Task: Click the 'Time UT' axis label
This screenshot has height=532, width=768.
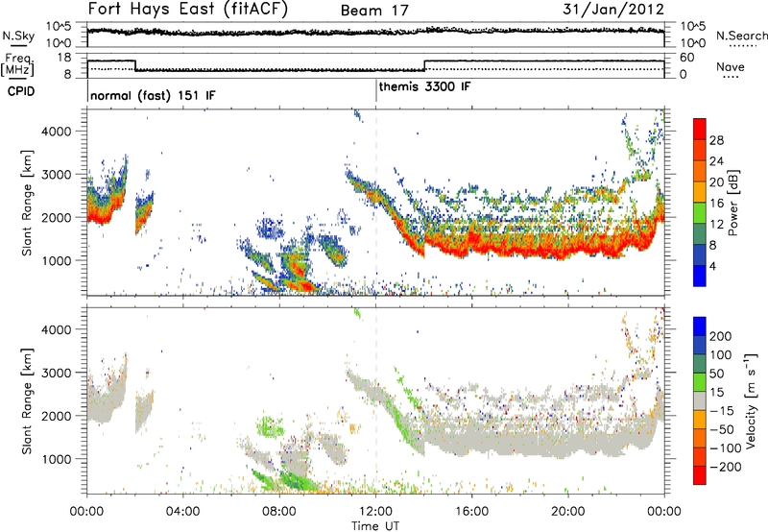Action: tap(375, 526)
